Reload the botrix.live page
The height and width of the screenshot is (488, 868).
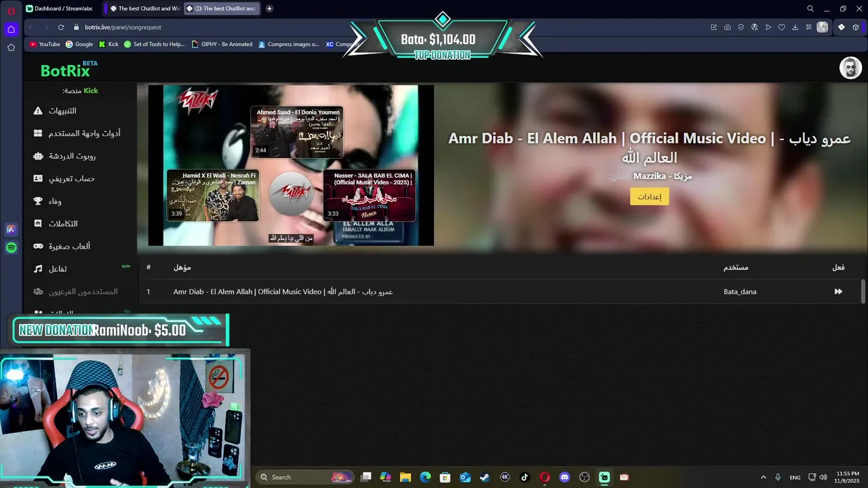pyautogui.click(x=61, y=27)
